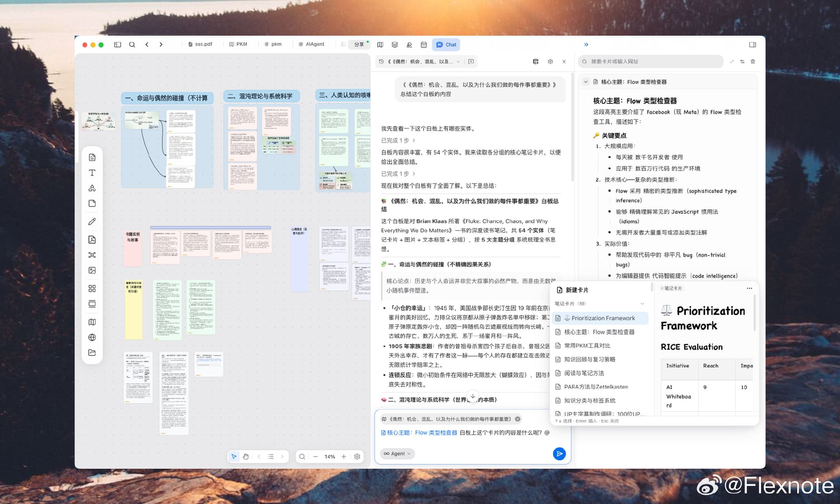Click the whiteboard zoom search magnifier

click(x=302, y=456)
